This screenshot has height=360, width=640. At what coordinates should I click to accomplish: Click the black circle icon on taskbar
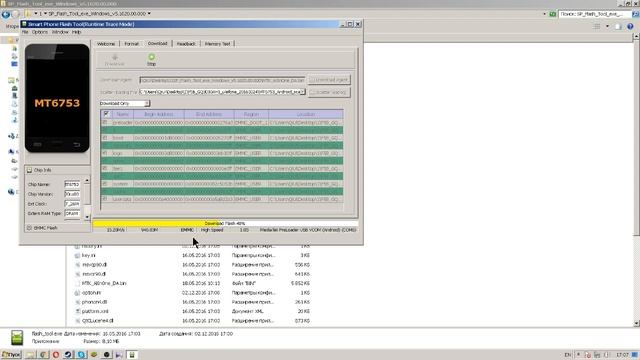(x=107, y=355)
